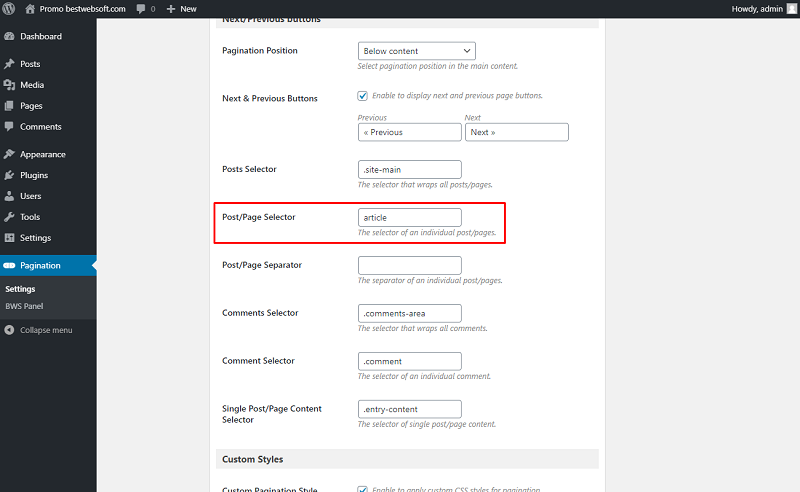Click the Settings sliders icon in sidebar
Viewport: 800px width, 492px height.
point(9,238)
